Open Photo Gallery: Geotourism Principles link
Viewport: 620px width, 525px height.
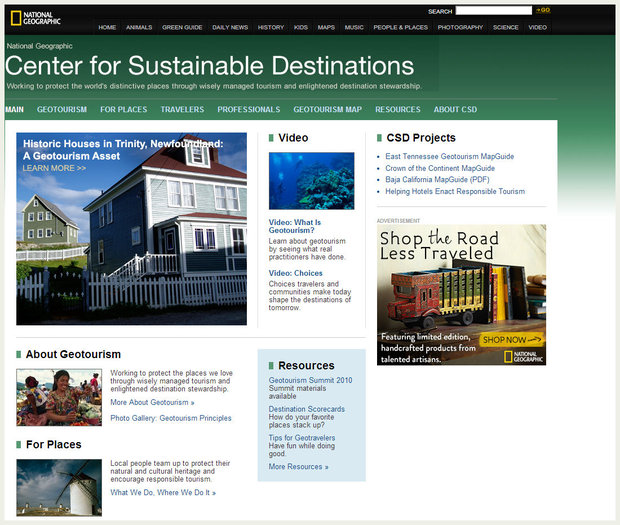[x=171, y=418]
